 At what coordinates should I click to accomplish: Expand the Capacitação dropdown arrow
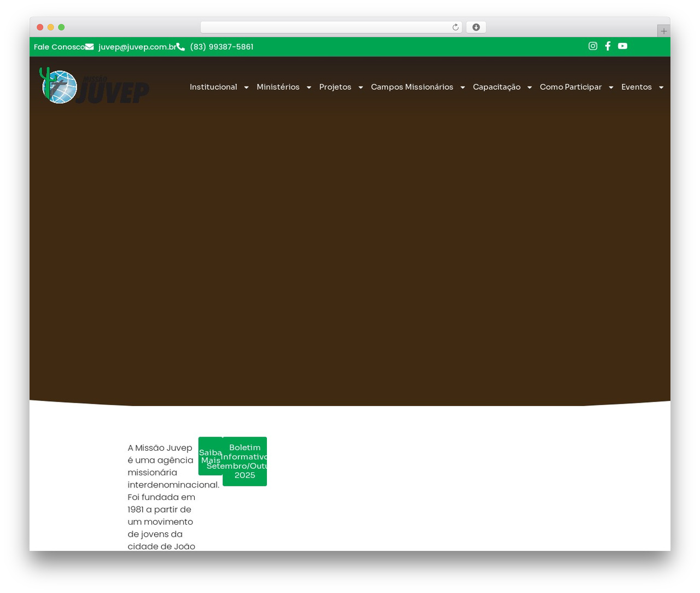pos(529,88)
